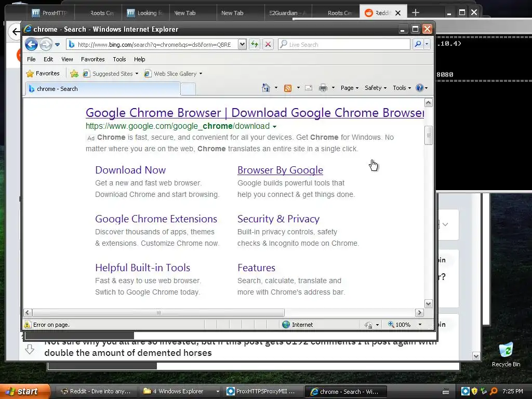Click the Windows Start button

pyautogui.click(x=25, y=391)
